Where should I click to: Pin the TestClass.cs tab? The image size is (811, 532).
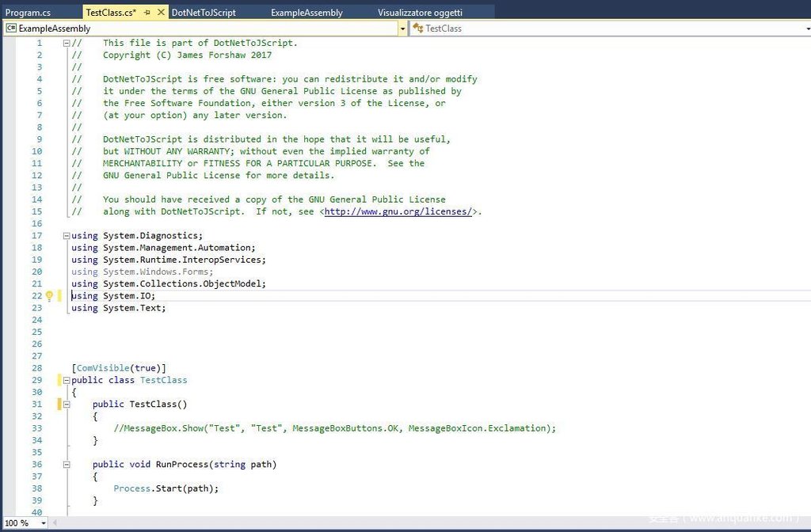(147, 13)
